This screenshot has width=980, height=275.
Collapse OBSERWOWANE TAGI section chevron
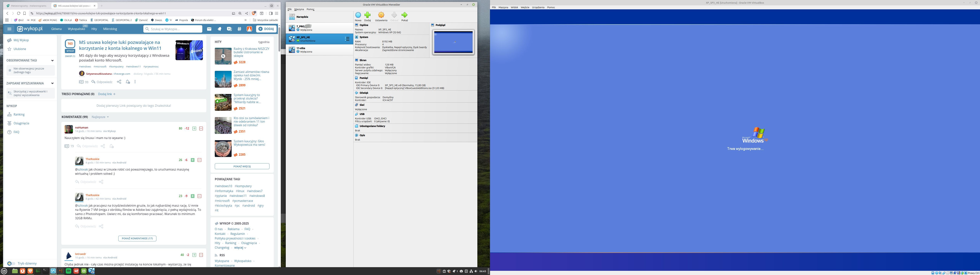coord(52,60)
